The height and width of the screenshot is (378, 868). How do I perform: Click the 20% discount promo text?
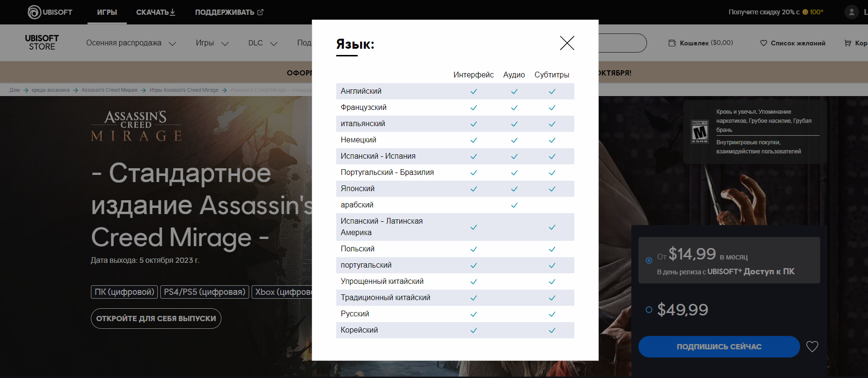(776, 12)
